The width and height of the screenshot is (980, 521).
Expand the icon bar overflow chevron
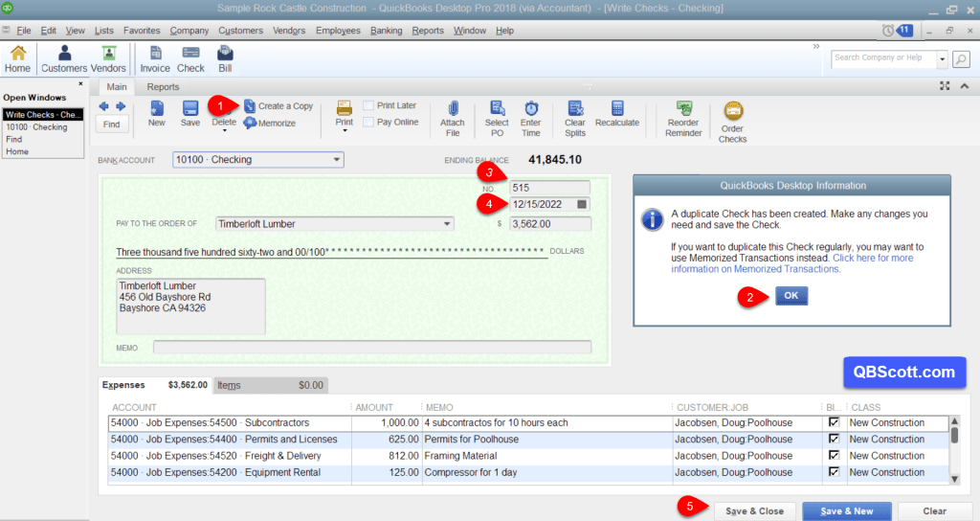[x=816, y=46]
